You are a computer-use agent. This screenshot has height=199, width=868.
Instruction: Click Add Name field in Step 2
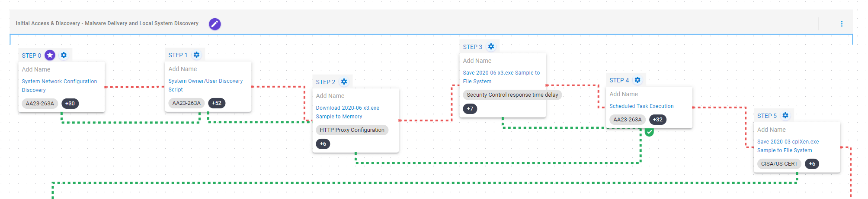[x=330, y=96]
